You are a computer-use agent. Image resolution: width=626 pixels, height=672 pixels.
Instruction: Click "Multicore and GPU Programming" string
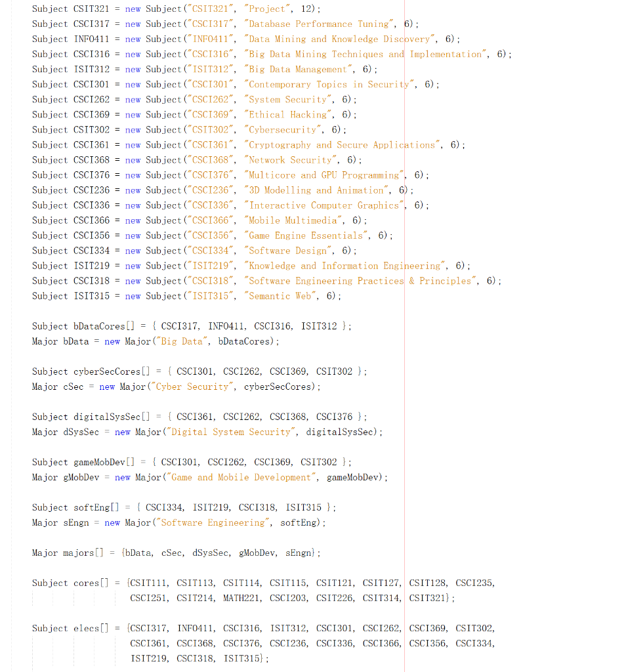pyautogui.click(x=325, y=175)
